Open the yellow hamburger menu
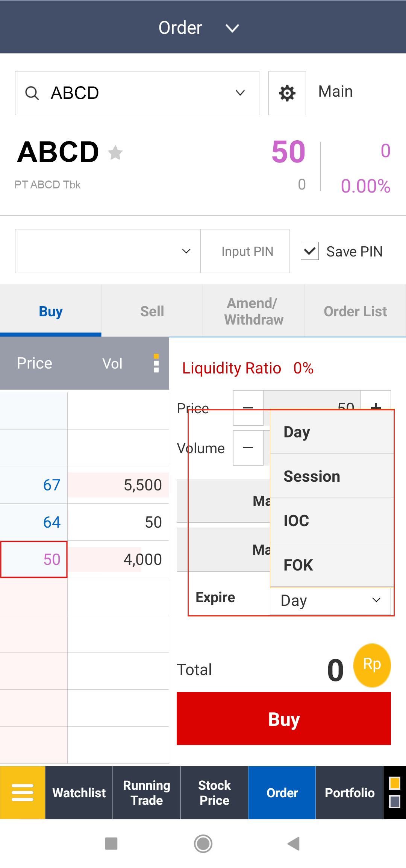The image size is (406, 868). pyautogui.click(x=23, y=792)
